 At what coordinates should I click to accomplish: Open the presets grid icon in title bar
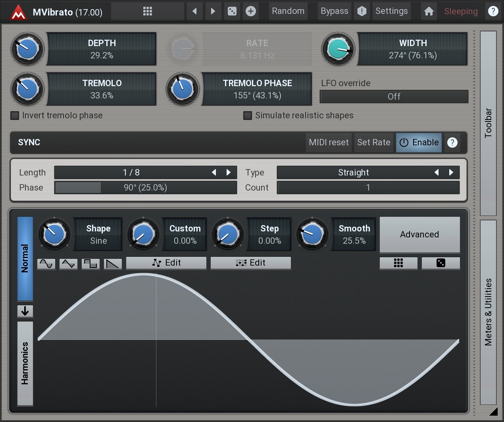pyautogui.click(x=148, y=11)
